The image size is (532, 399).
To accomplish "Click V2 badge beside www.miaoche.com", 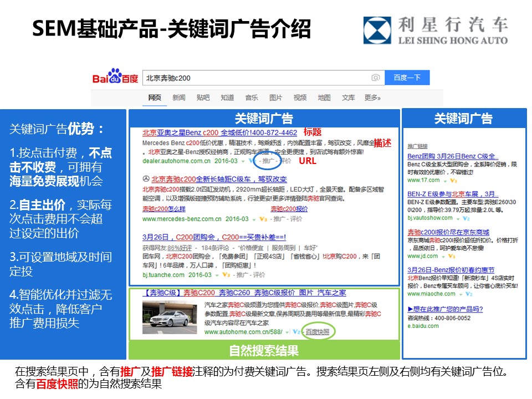I will point(469,294).
